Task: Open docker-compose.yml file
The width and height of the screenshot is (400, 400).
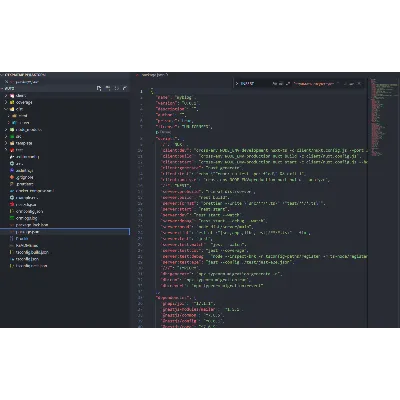Action: point(34,191)
